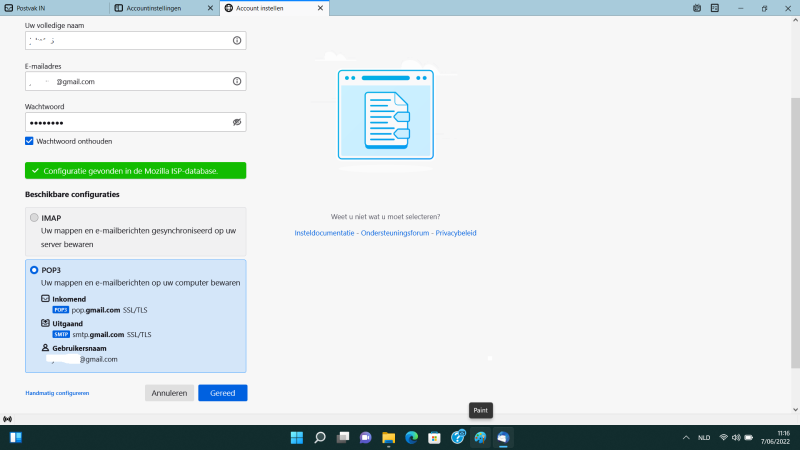The width and height of the screenshot is (800, 450).
Task: Open File Explorer from the taskbar
Action: 389,438
